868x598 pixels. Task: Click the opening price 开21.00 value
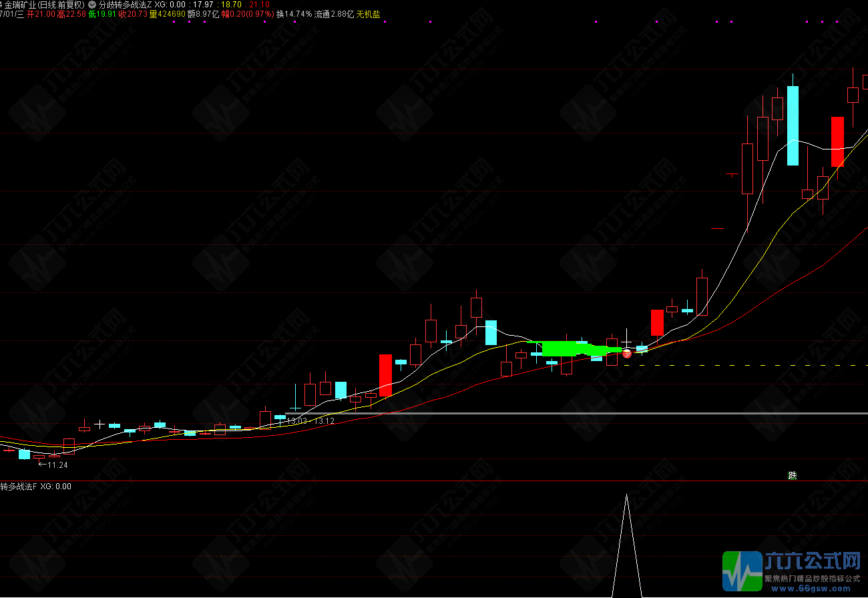40,14
